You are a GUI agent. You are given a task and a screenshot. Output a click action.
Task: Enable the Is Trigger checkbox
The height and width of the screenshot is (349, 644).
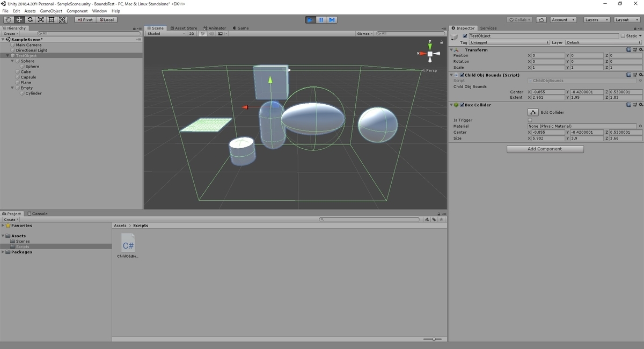530,120
